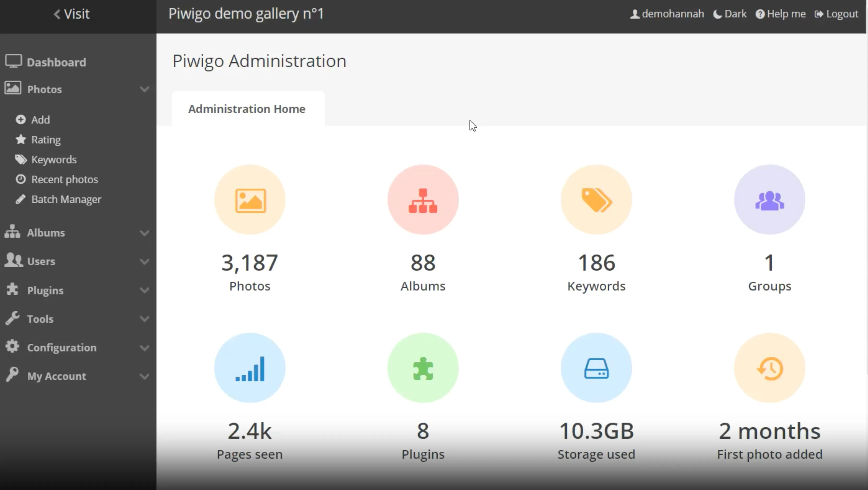Expand the Users sidebar menu
868x490 pixels.
(41, 261)
